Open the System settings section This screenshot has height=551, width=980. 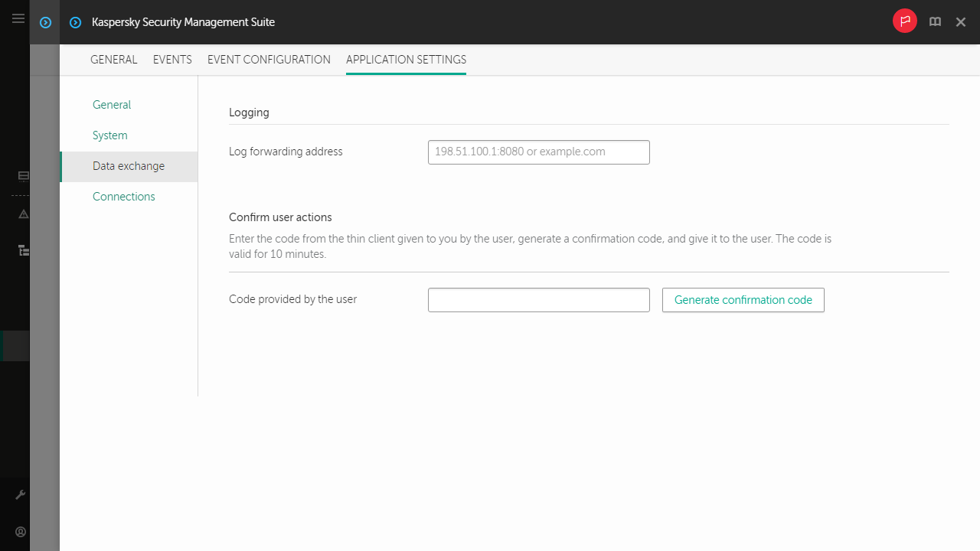[x=109, y=135]
